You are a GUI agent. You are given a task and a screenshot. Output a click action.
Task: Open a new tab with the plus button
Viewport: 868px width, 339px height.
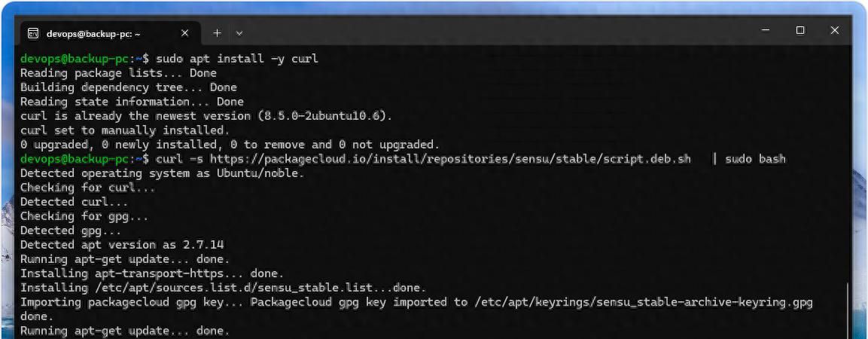[217, 33]
